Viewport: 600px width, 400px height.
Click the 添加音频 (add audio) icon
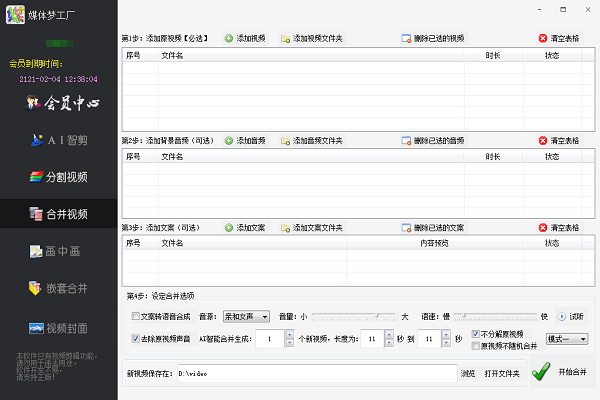[x=228, y=140]
